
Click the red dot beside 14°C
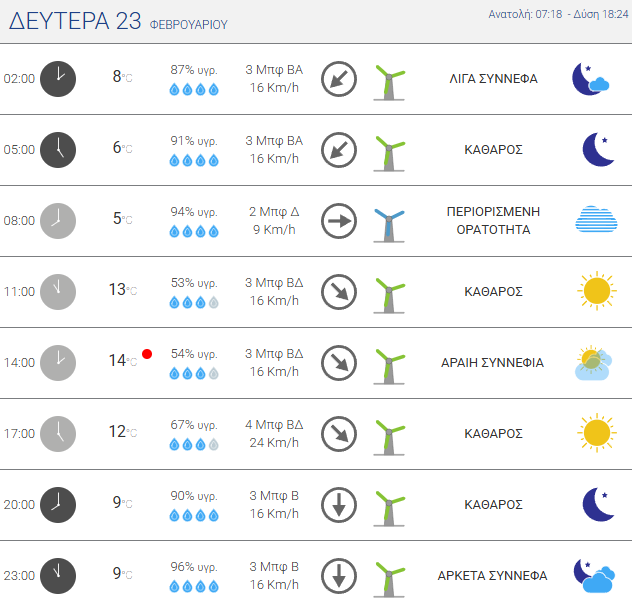click(147, 353)
